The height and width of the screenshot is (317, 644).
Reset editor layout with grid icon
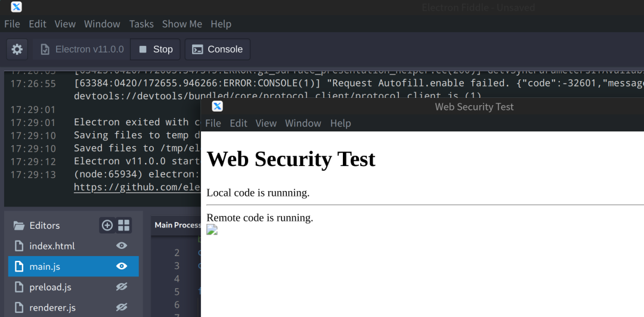tap(123, 225)
